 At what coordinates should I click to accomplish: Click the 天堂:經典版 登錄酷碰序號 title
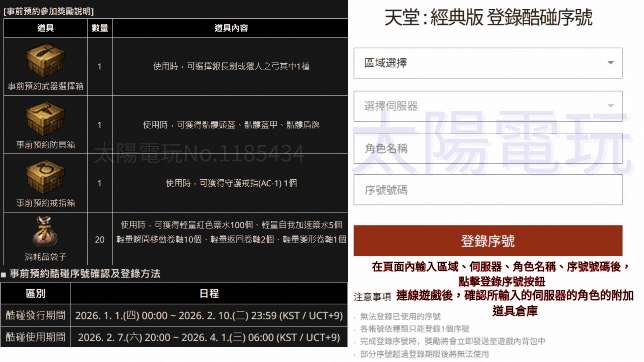(488, 17)
